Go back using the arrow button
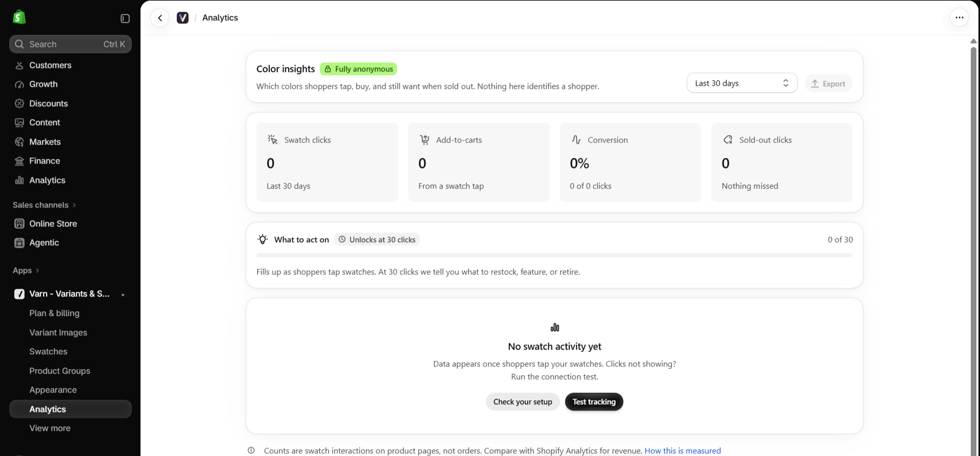Viewport: 980px width, 456px height. click(x=160, y=18)
